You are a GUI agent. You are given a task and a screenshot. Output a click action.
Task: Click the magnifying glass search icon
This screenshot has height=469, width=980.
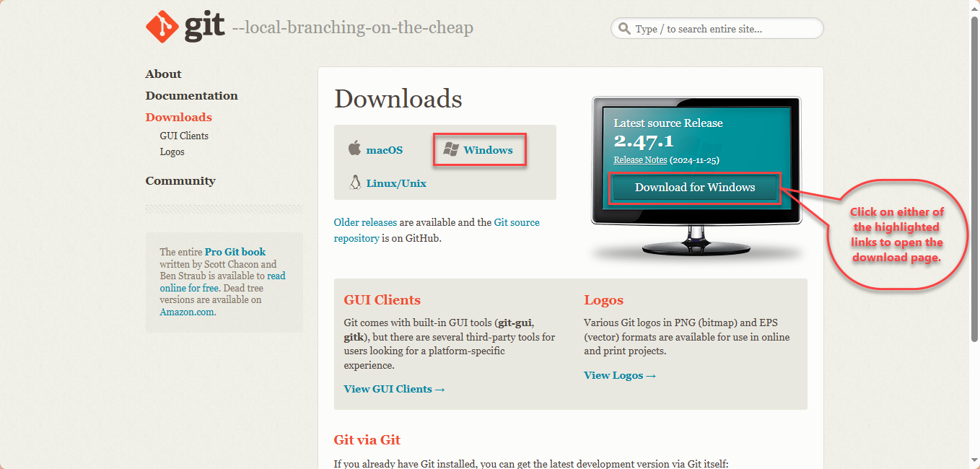point(624,28)
